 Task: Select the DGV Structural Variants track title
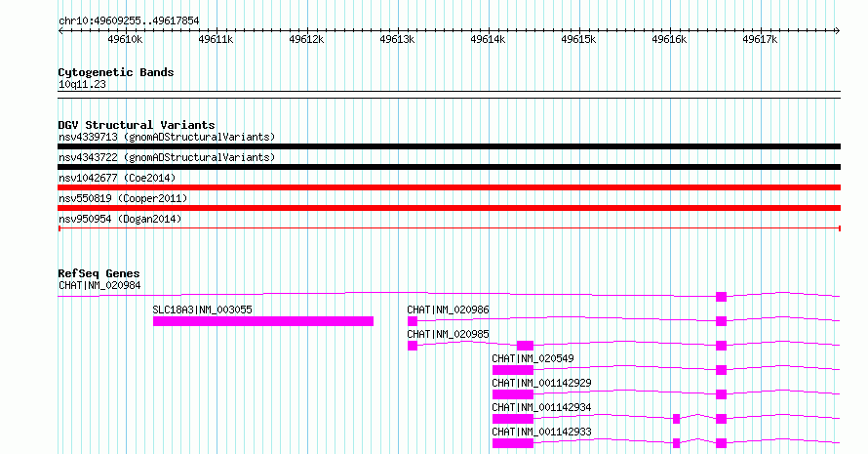click(137, 125)
